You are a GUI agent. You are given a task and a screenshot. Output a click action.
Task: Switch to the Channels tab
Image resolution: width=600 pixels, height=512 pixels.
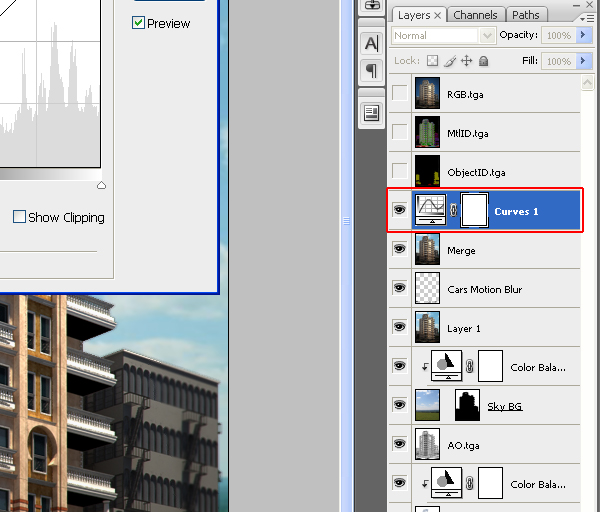click(475, 15)
